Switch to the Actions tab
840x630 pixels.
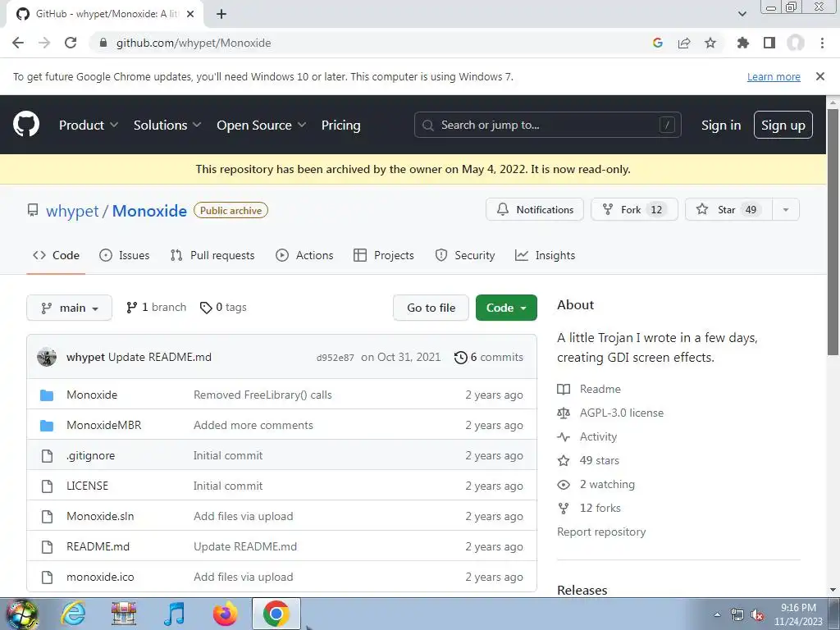coord(304,256)
